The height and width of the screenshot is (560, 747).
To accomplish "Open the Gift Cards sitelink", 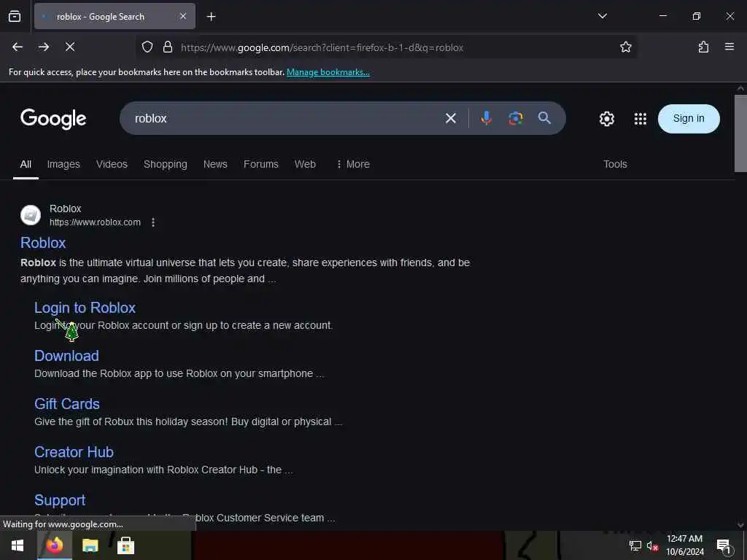I will (x=67, y=404).
